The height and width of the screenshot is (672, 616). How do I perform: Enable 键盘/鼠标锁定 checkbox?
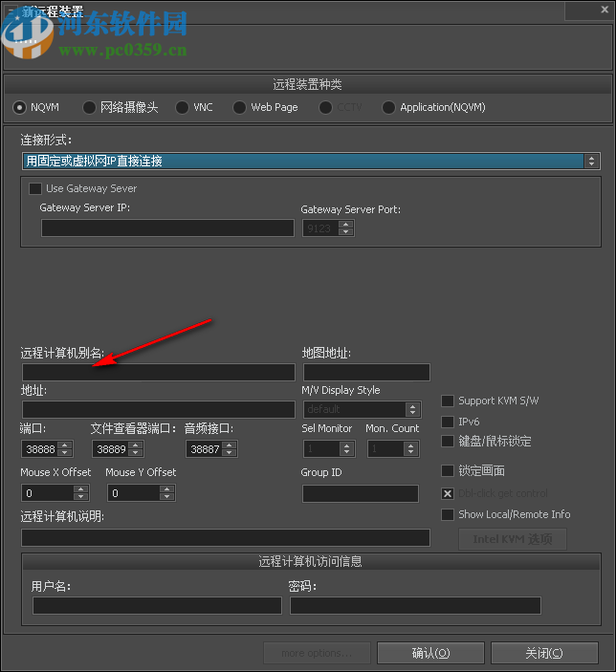tap(448, 441)
